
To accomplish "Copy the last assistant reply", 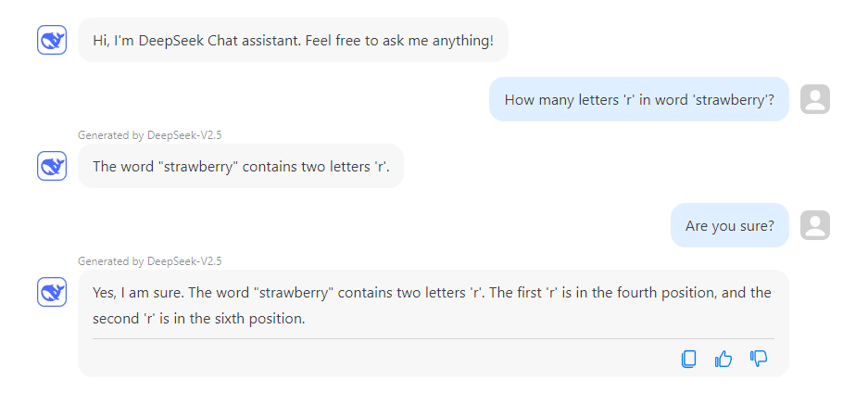I will point(688,359).
